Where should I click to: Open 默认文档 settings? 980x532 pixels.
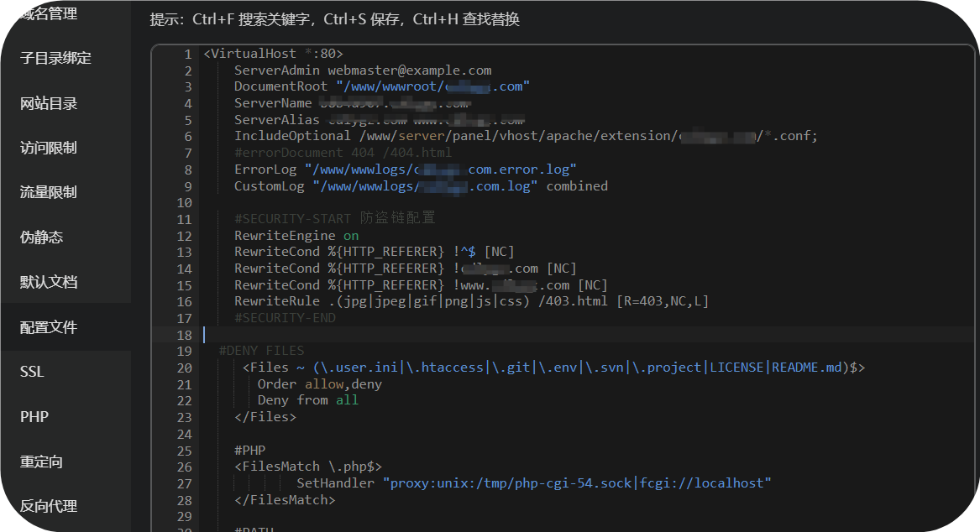(x=50, y=281)
